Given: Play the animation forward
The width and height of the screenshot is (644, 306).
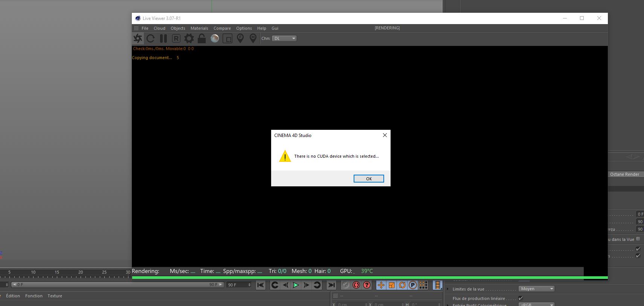Looking at the screenshot, I should [x=296, y=285].
